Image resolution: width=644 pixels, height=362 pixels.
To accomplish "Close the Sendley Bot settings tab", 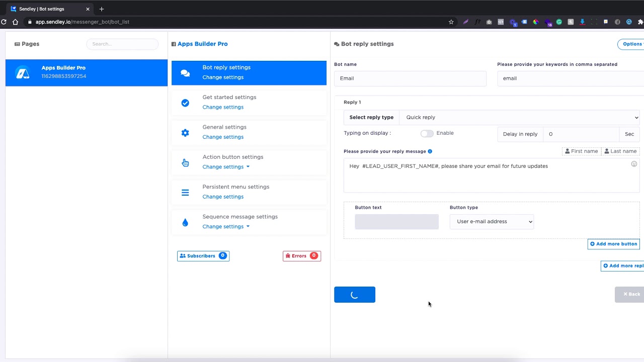I will coord(88,9).
